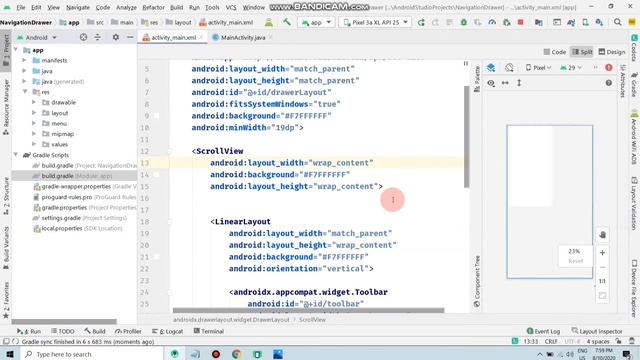
Task: Click the green Debug app bug icon
Action: point(464,22)
